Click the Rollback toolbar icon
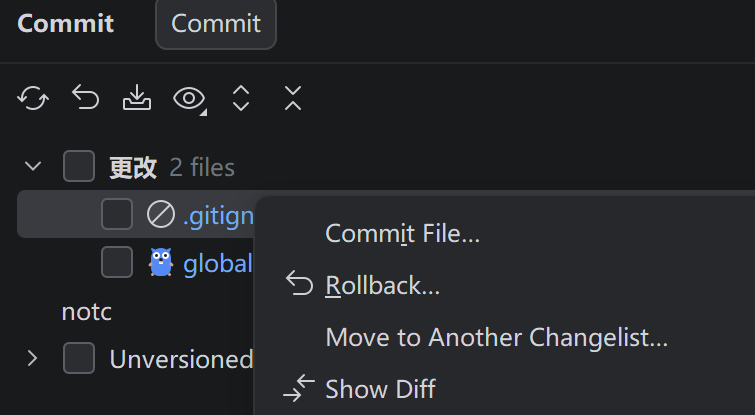 (x=86, y=98)
